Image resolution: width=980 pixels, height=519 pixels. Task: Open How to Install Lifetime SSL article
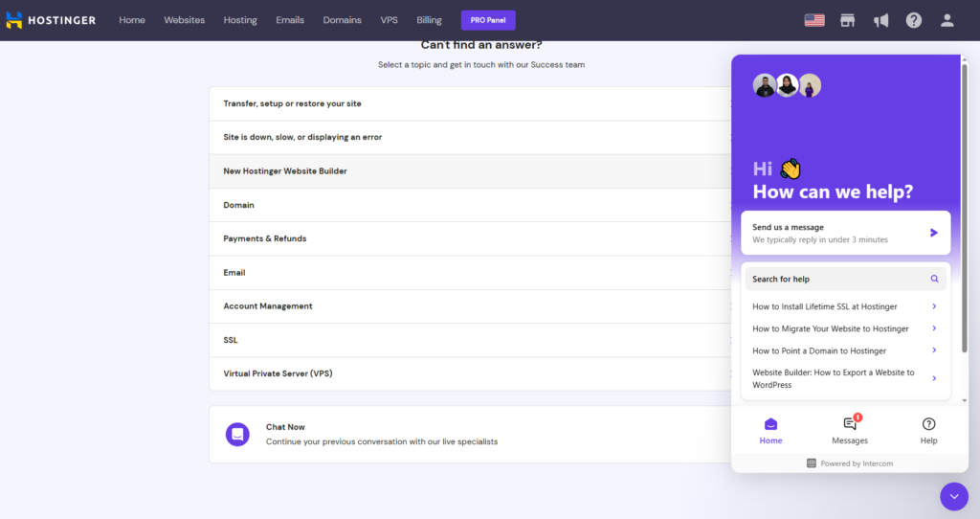click(x=846, y=306)
